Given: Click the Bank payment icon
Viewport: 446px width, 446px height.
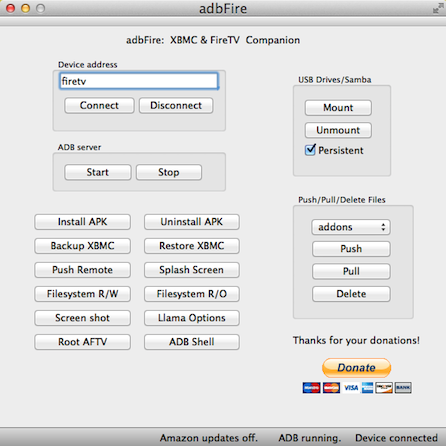Looking at the screenshot, I should tap(403, 388).
